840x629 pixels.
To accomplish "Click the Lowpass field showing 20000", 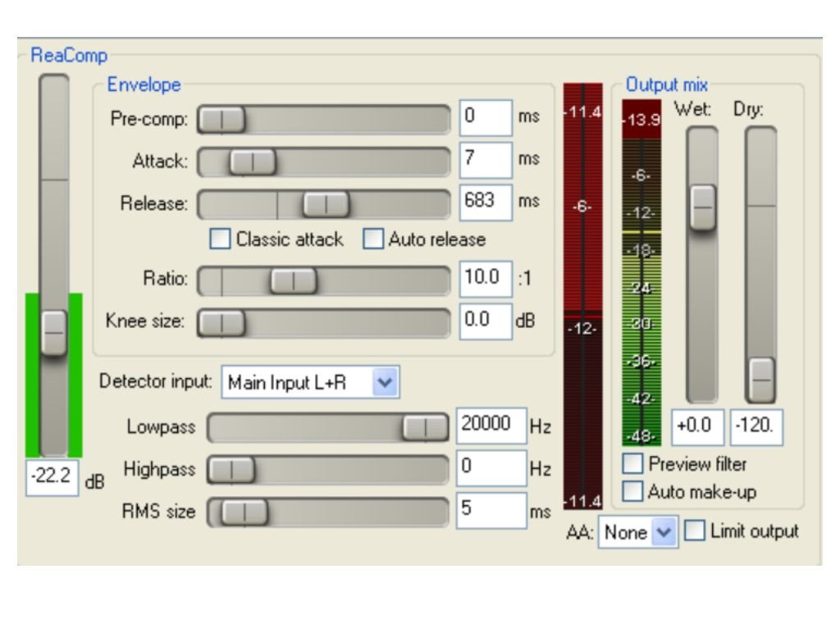I will (x=491, y=426).
